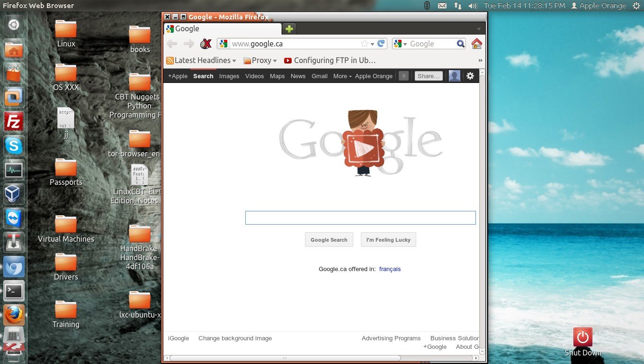The height and width of the screenshot is (364, 644).
Task: Bookmark this page with the star icon
Action: coord(364,44)
